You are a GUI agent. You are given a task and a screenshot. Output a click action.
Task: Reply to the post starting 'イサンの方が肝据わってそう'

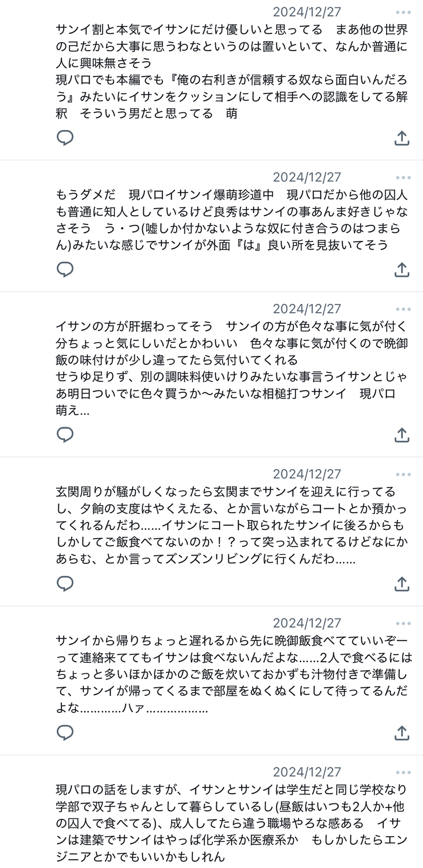[x=65, y=434]
